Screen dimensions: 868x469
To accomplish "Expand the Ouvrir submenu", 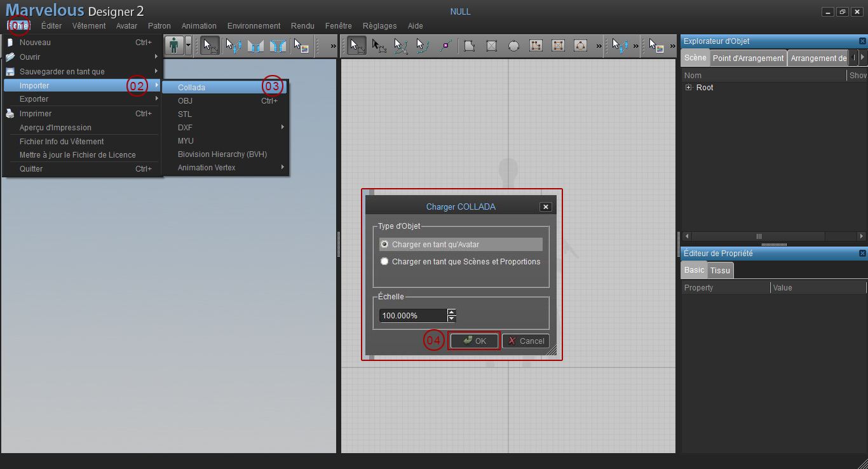I will [x=83, y=57].
